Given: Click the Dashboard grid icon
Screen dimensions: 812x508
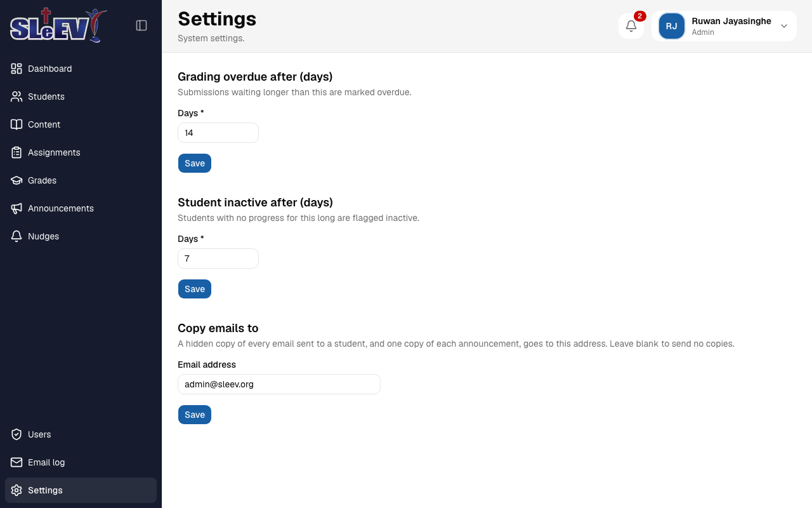Looking at the screenshot, I should point(16,69).
